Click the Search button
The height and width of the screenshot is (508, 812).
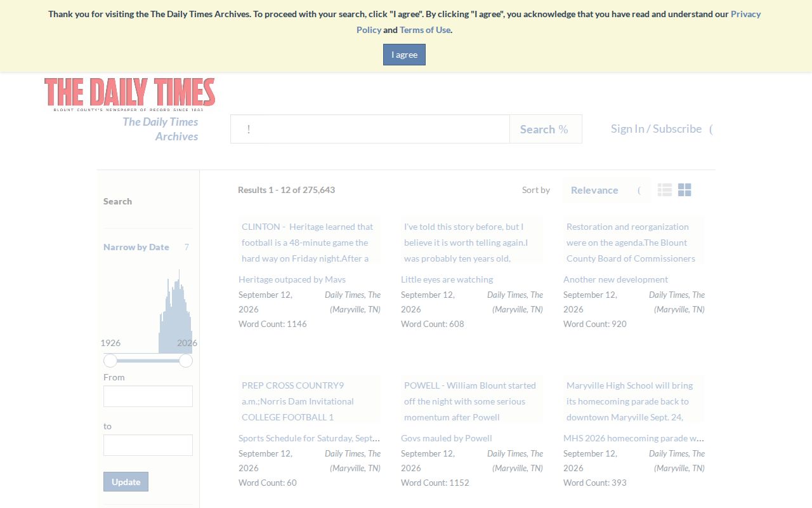coord(546,129)
